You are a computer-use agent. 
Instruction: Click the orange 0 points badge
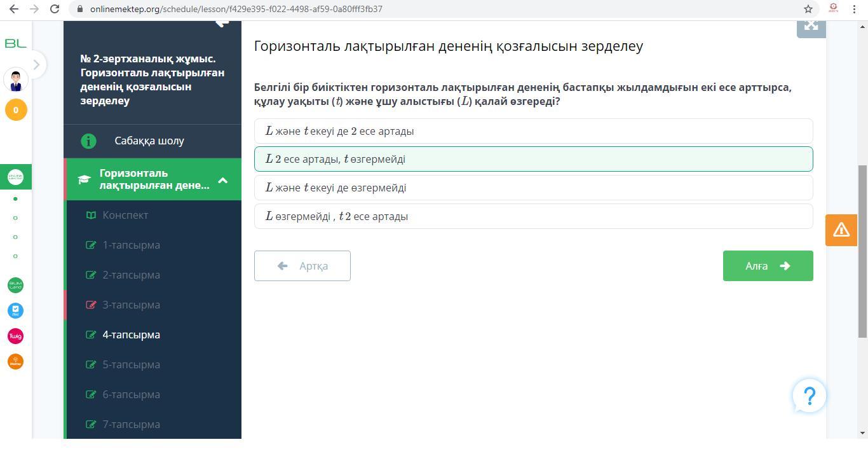16,110
